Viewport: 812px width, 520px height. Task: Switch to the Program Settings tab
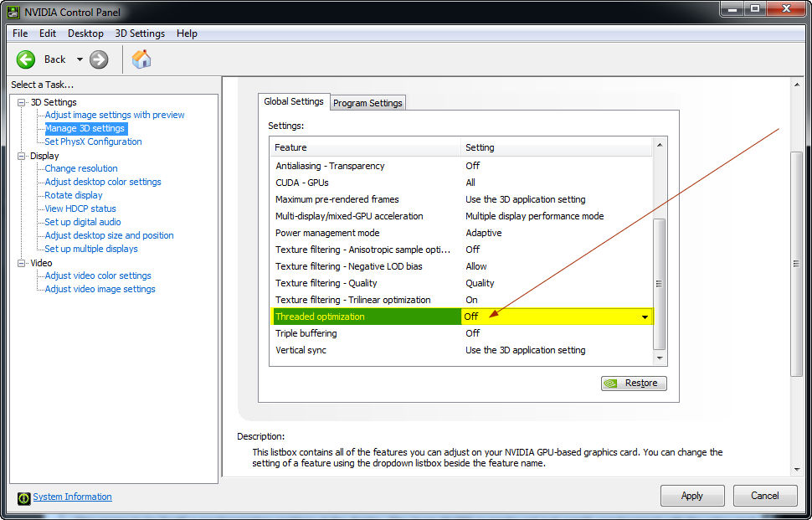point(367,103)
